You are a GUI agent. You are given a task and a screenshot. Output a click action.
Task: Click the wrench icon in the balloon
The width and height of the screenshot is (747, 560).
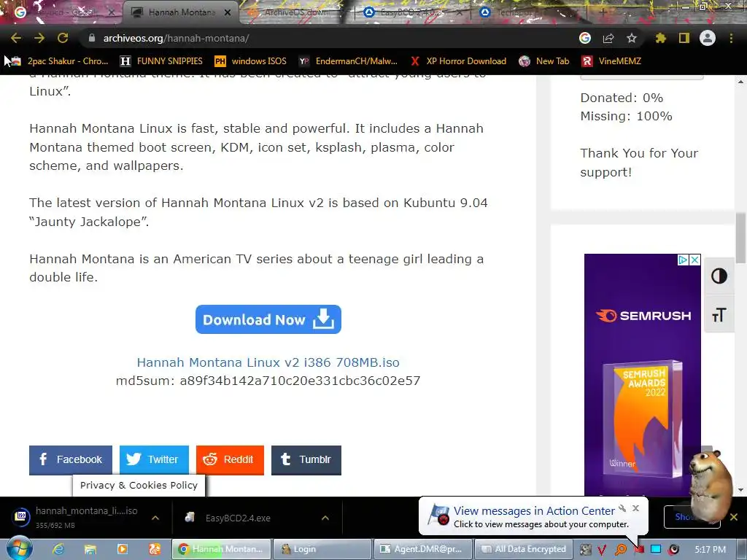(x=622, y=508)
